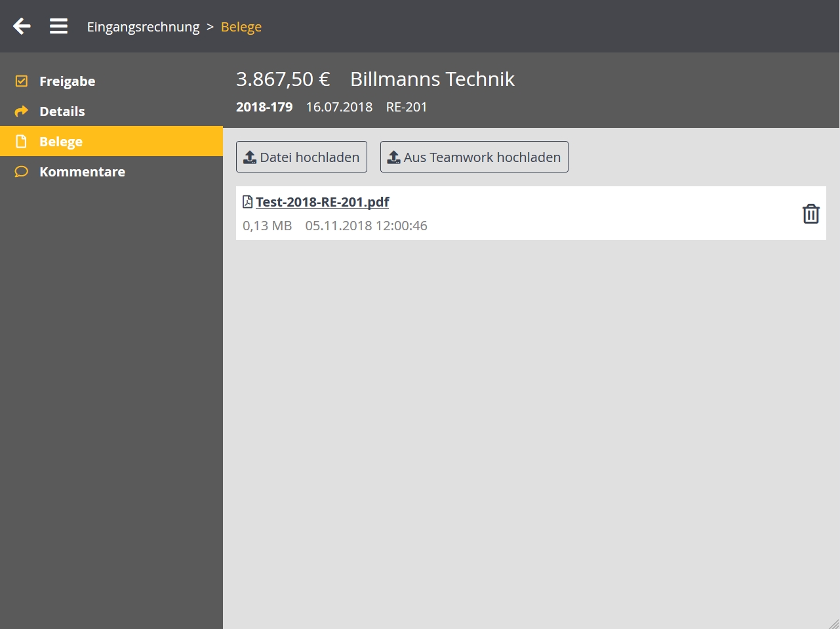The height and width of the screenshot is (629, 840).
Task: Click the invoice number 2018-179
Action: 264,107
